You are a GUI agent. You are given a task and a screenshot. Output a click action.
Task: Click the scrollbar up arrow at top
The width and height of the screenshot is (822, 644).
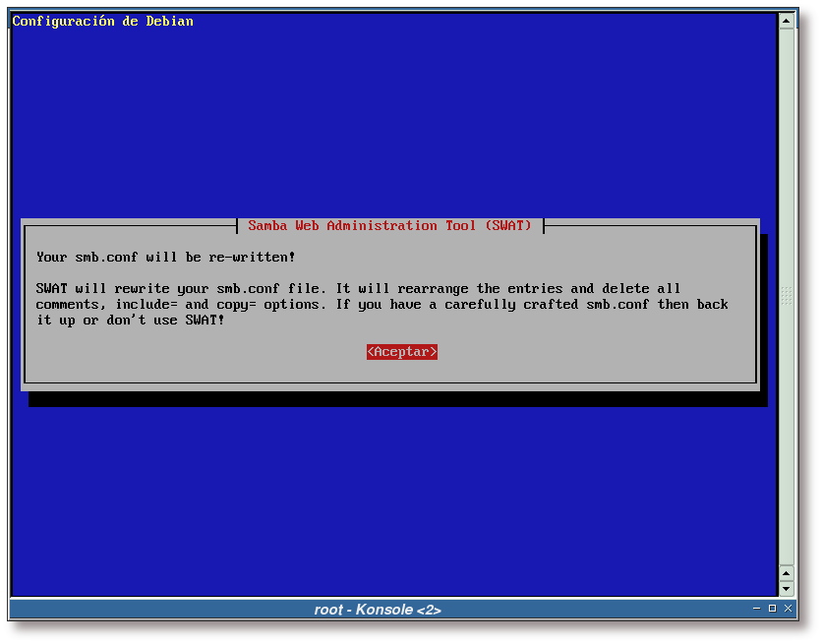786,22
